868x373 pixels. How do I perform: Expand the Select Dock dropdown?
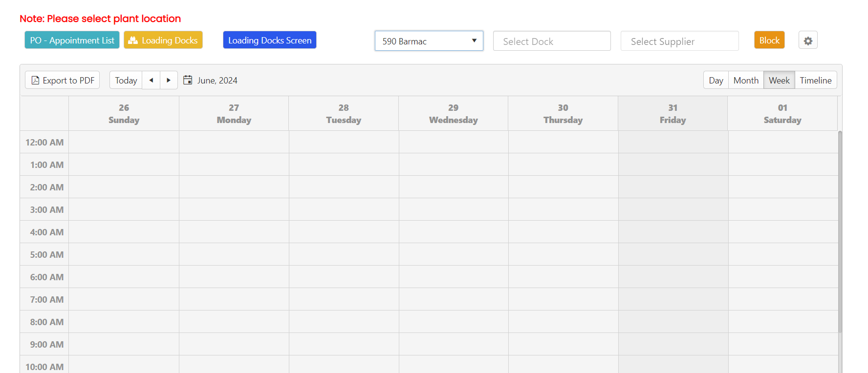(x=551, y=41)
